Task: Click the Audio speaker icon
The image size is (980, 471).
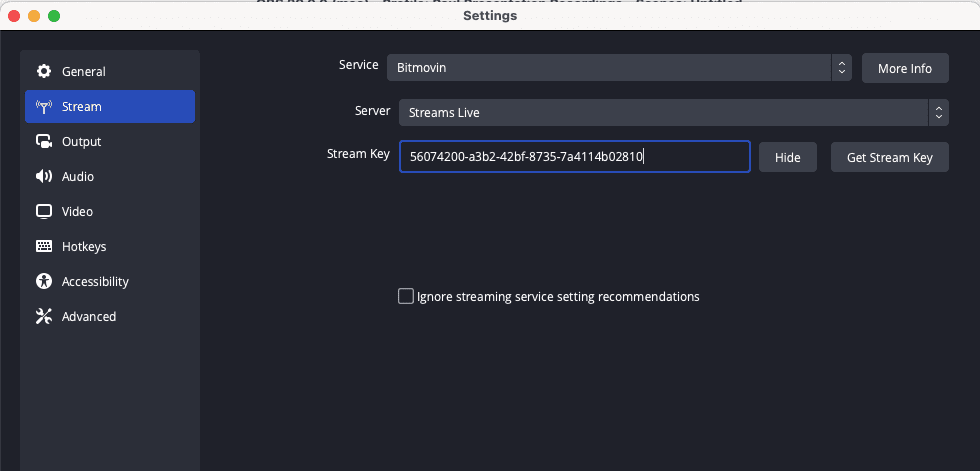Action: [44, 177]
